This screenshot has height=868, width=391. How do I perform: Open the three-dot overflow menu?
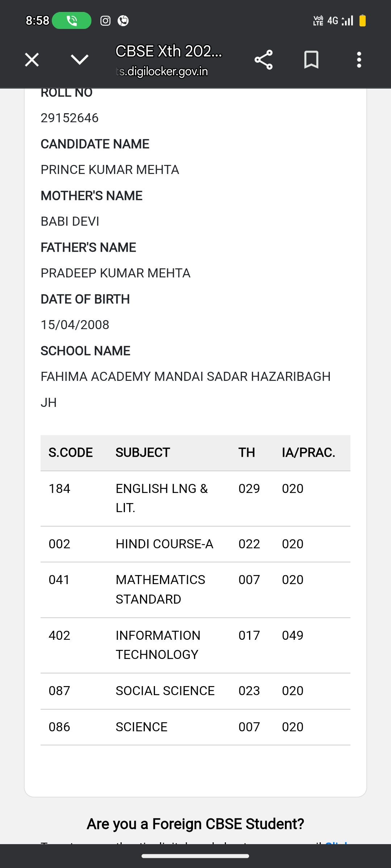coord(359,60)
